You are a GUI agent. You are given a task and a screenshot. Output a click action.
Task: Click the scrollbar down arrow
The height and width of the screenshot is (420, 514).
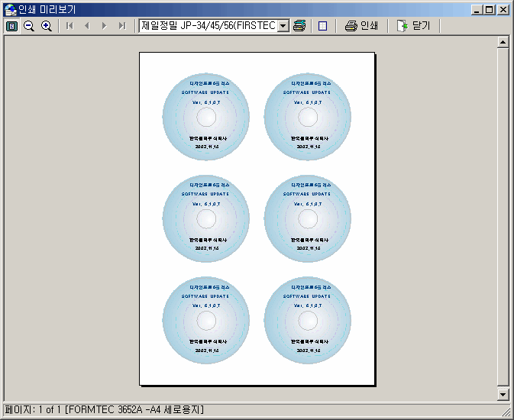pos(503,395)
